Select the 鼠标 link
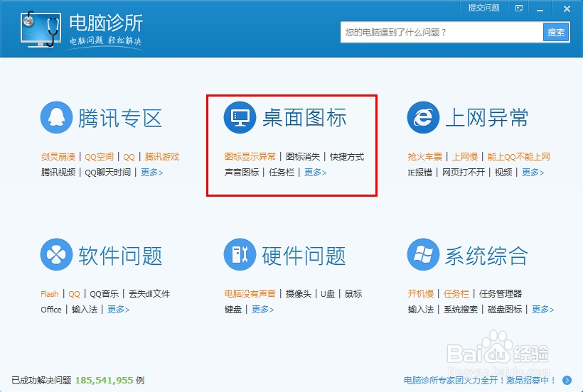The height and width of the screenshot is (392, 583). tap(353, 294)
